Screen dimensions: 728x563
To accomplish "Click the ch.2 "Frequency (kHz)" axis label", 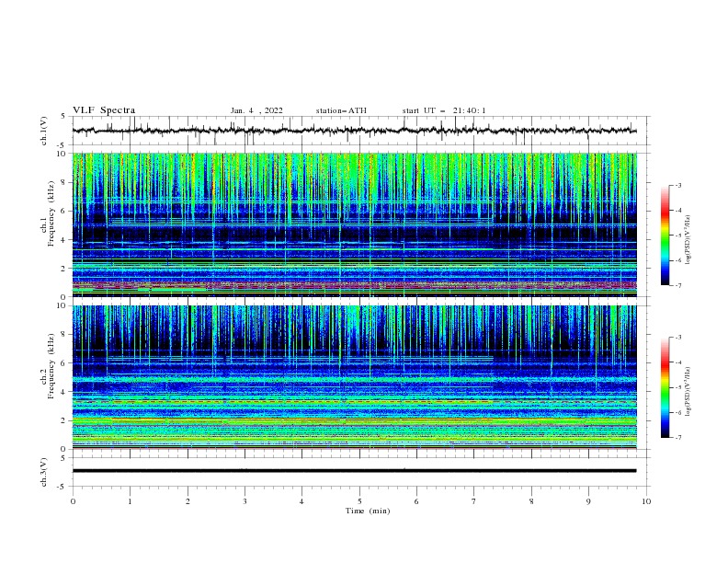I will [51, 365].
